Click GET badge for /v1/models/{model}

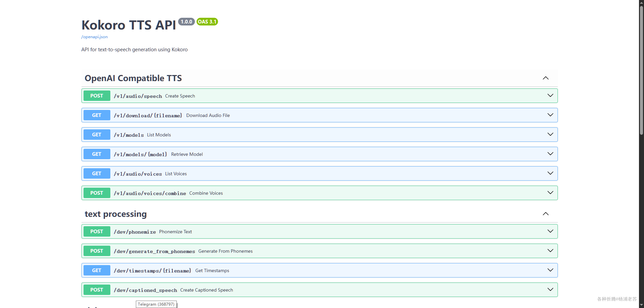[x=97, y=154]
